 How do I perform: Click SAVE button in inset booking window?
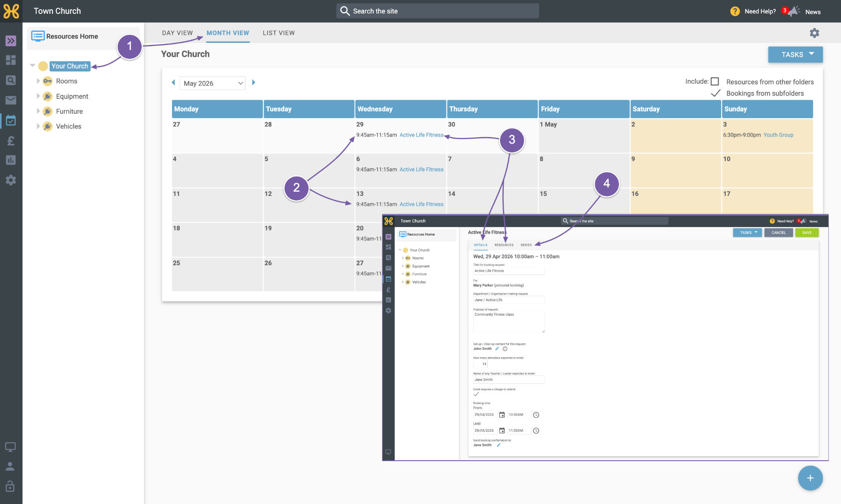pyautogui.click(x=807, y=232)
